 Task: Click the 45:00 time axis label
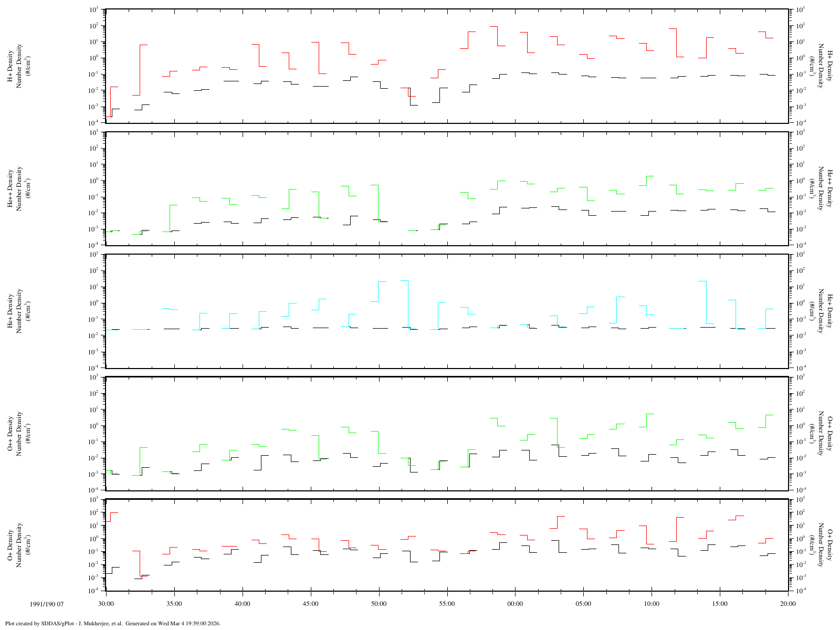(311, 604)
